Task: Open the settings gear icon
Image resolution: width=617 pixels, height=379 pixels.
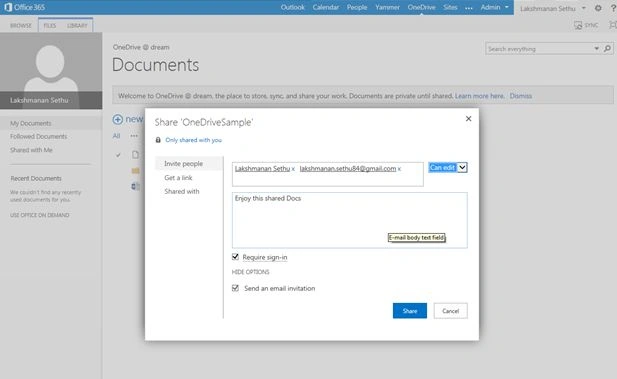Action: coord(598,8)
